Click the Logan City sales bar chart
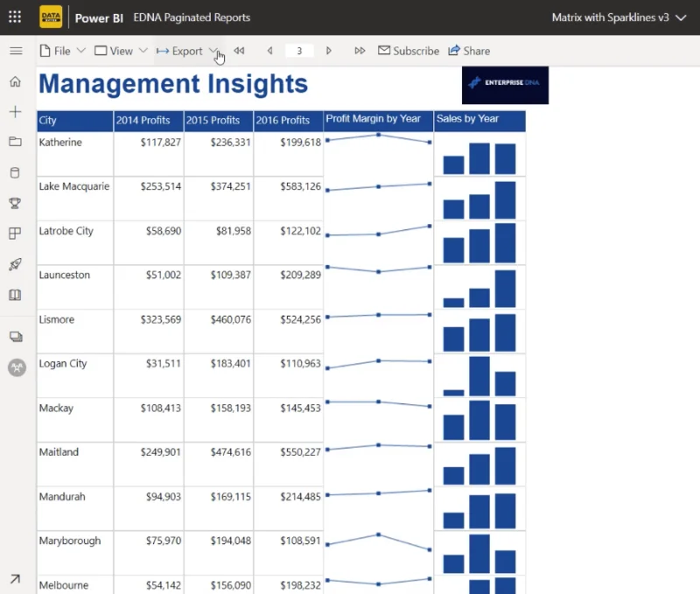This screenshot has width=700, height=594. [479, 376]
